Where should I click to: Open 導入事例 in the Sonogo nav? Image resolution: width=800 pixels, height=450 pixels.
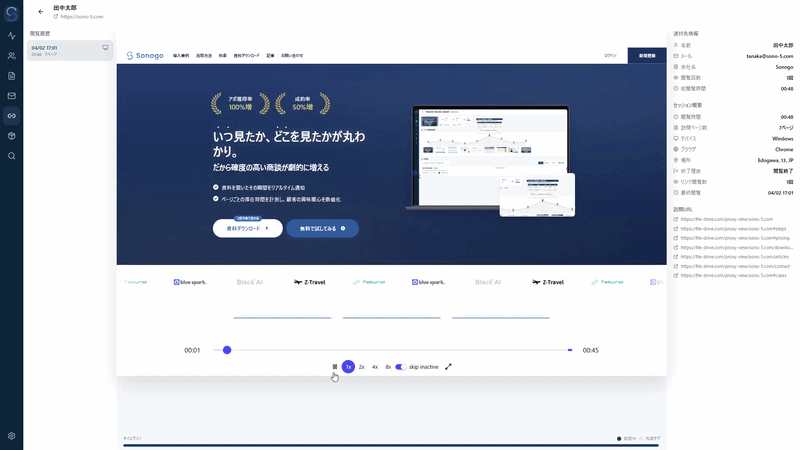(181, 56)
